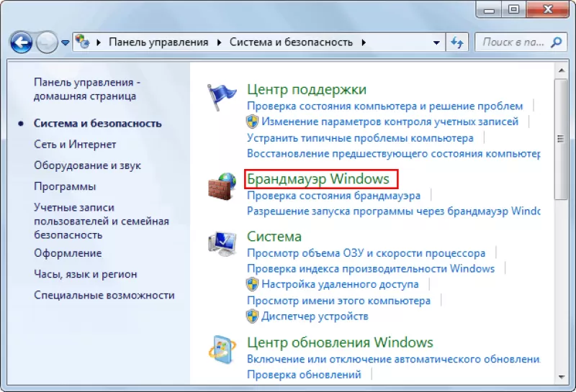
Task: Maximize the Control Panel window
Action: pos(514,9)
